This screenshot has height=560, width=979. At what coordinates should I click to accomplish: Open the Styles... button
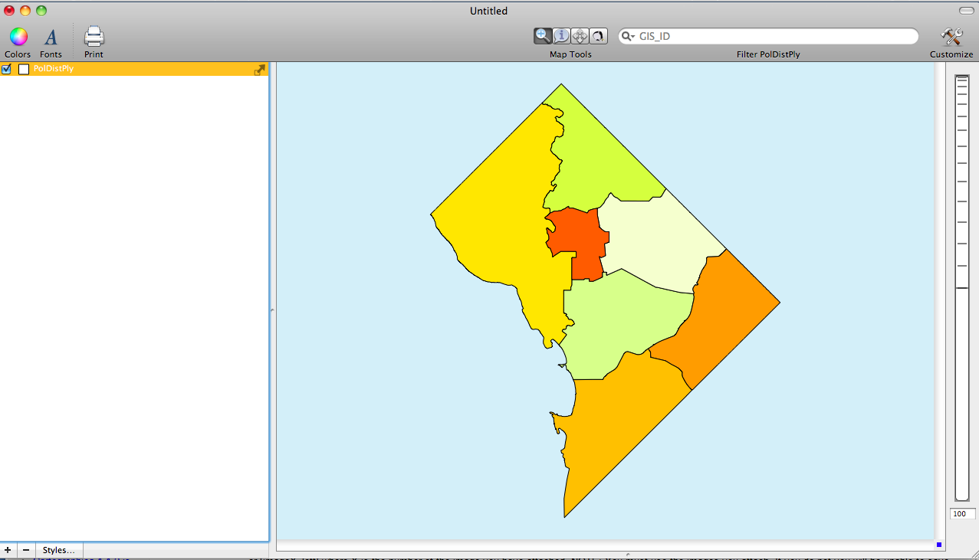click(x=59, y=550)
